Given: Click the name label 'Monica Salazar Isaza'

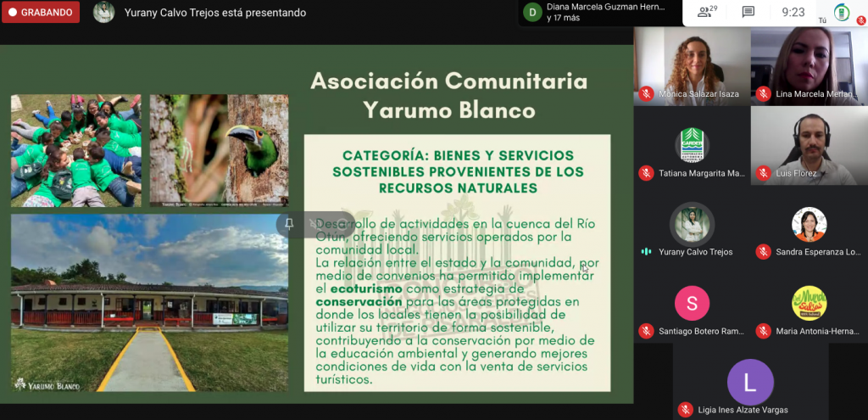Looking at the screenshot, I should (698, 94).
